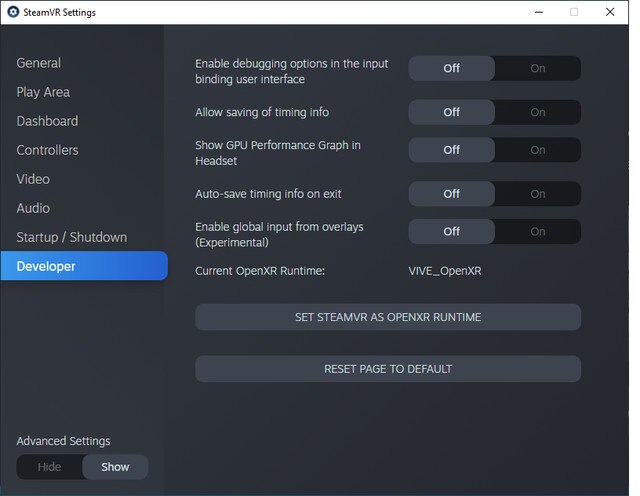This screenshot has height=496, width=640.
Task: Minimize the SteamVR Settings window
Action: point(539,12)
